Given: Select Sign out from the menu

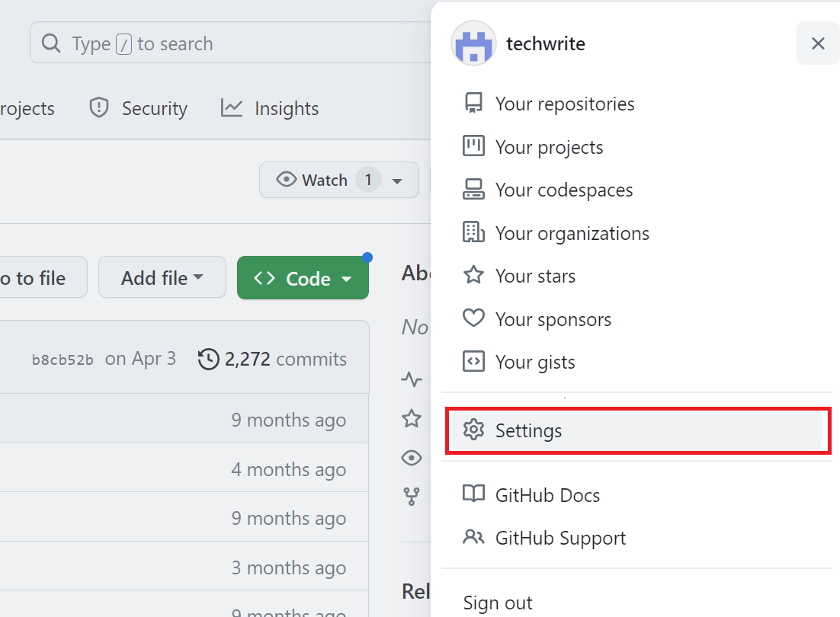Looking at the screenshot, I should [x=498, y=603].
